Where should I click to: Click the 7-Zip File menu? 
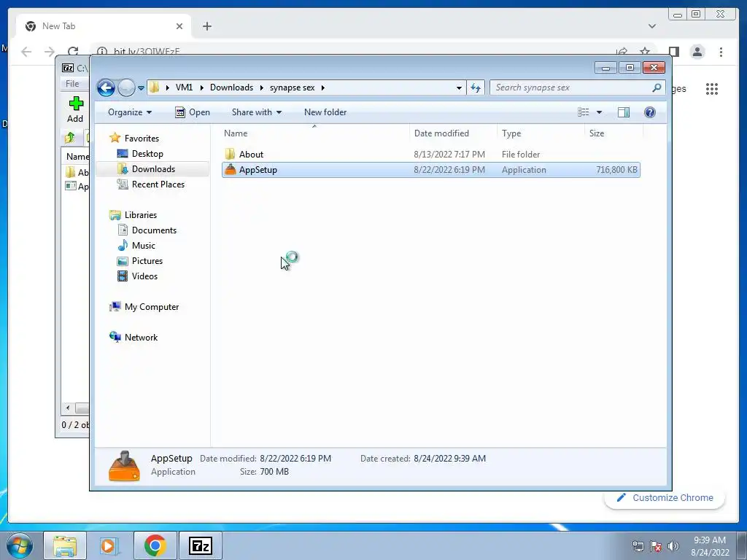point(72,84)
